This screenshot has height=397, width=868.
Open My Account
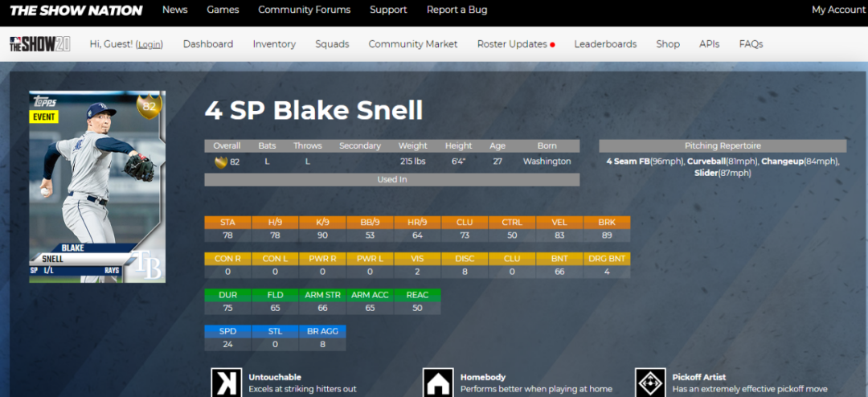[838, 10]
